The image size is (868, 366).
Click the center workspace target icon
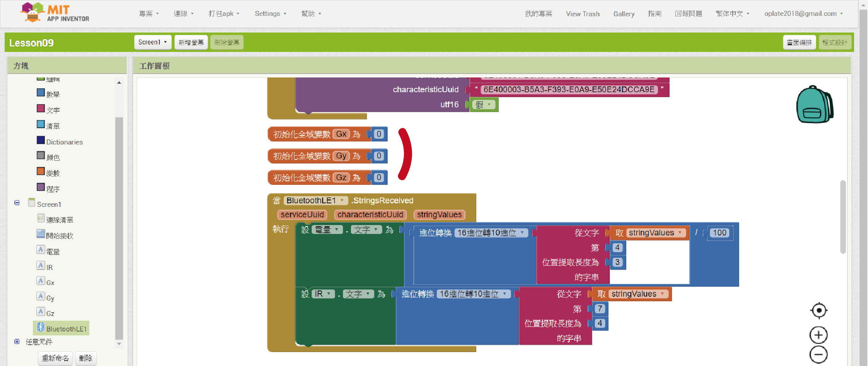point(818,311)
